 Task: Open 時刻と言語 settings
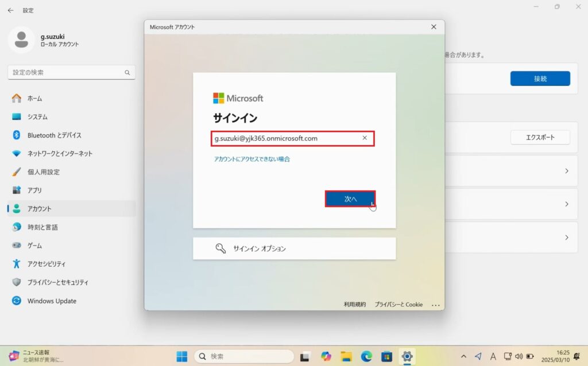(x=71, y=227)
